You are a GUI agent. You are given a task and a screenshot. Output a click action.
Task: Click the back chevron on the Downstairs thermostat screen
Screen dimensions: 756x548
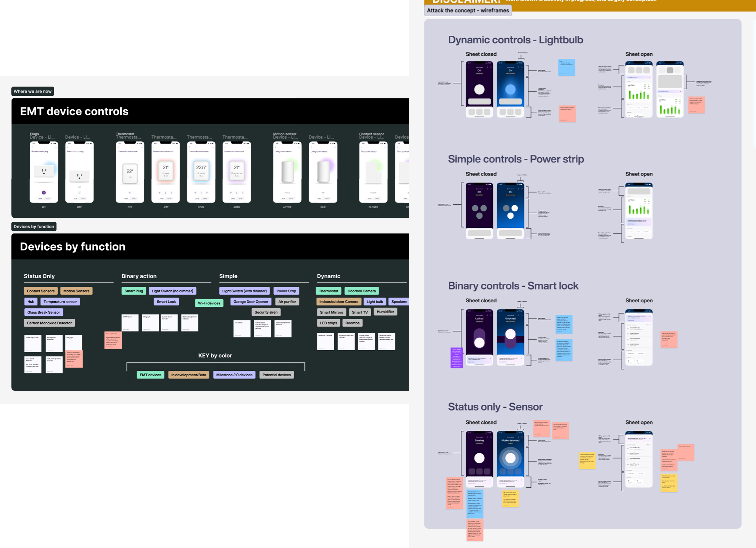(x=118, y=147)
